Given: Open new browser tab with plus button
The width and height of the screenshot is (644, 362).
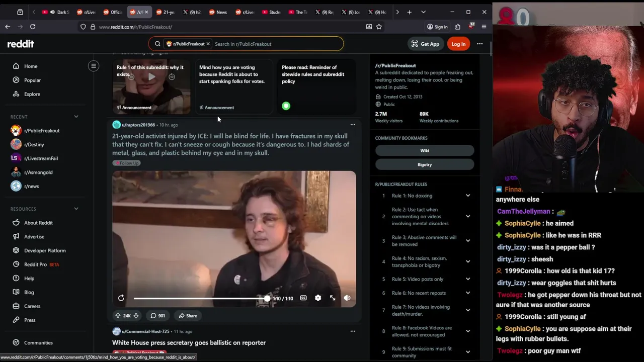Looking at the screenshot, I should click(x=410, y=12).
